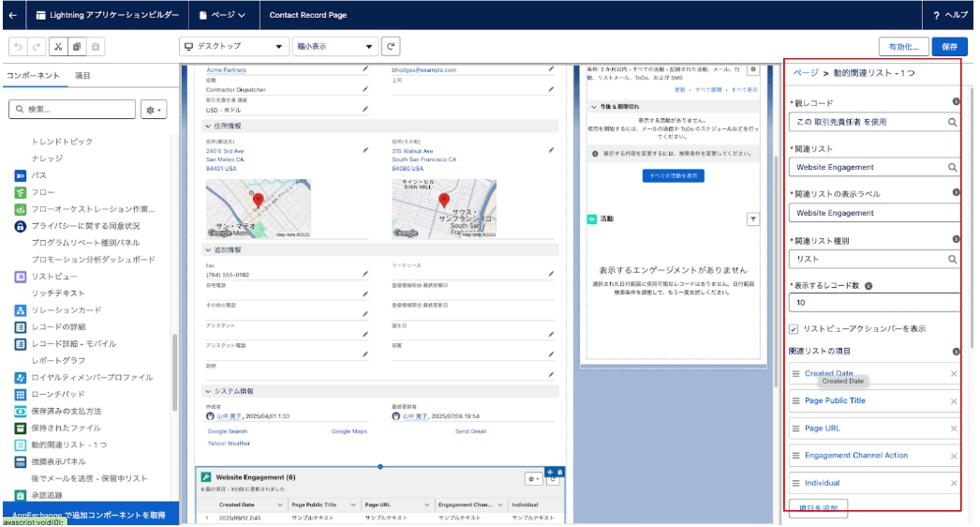The image size is (980, 527).
Task: Click the undo icon in the toolbar
Action: [18, 46]
